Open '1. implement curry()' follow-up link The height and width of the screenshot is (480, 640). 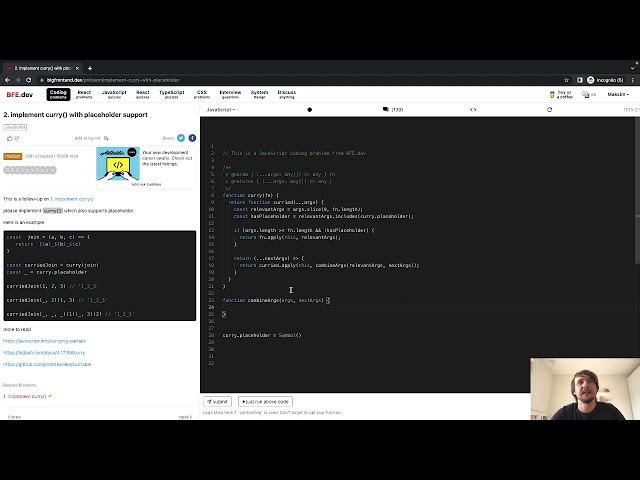(x=71, y=199)
